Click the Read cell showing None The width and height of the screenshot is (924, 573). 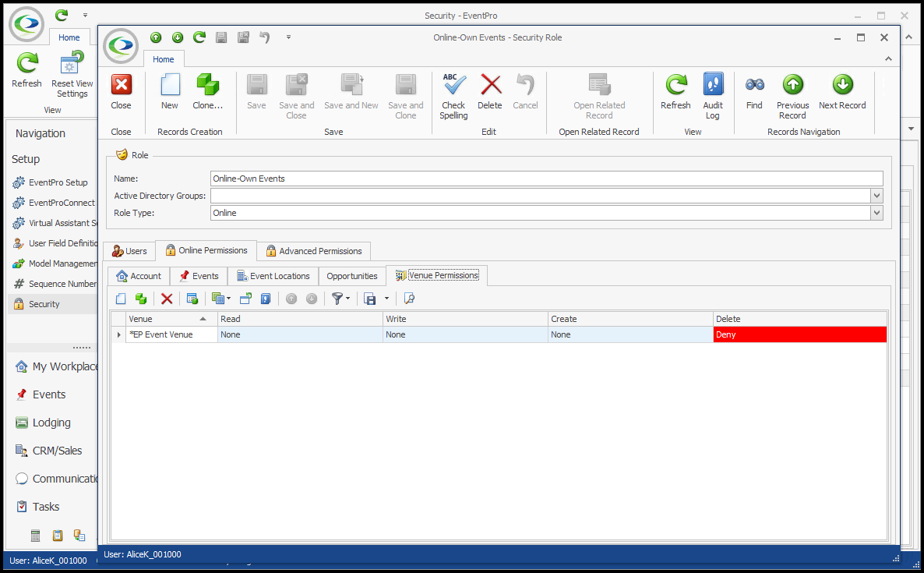pyautogui.click(x=300, y=335)
